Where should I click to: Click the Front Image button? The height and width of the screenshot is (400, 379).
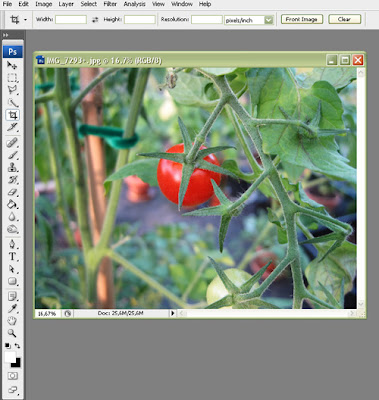tap(302, 19)
